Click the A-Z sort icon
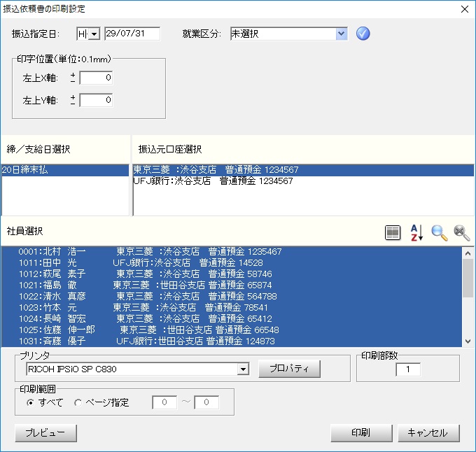Viewport: 476px width, 452px height. coord(416,233)
